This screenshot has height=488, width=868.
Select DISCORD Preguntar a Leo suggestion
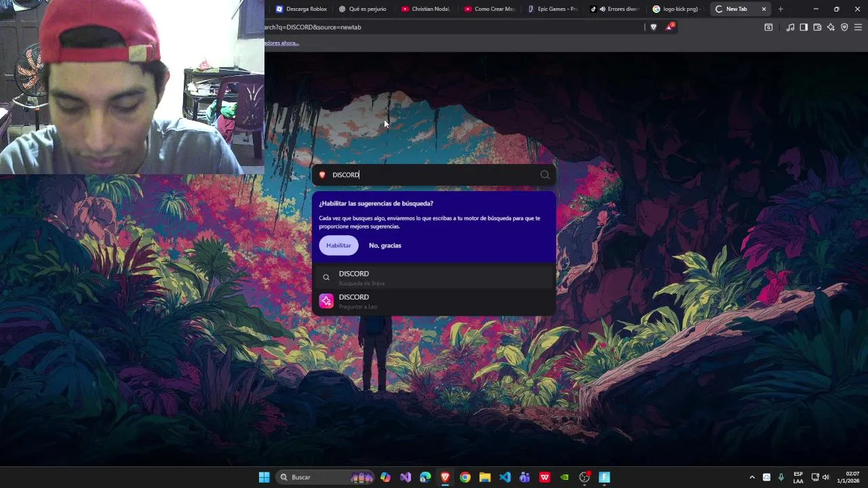(x=434, y=301)
